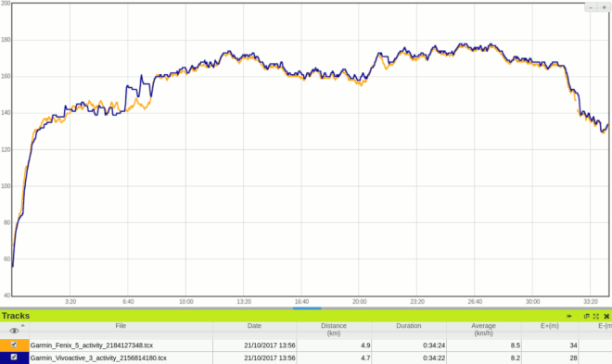Click the Tracks panel title
This screenshot has width=612, height=364.
[x=16, y=316]
